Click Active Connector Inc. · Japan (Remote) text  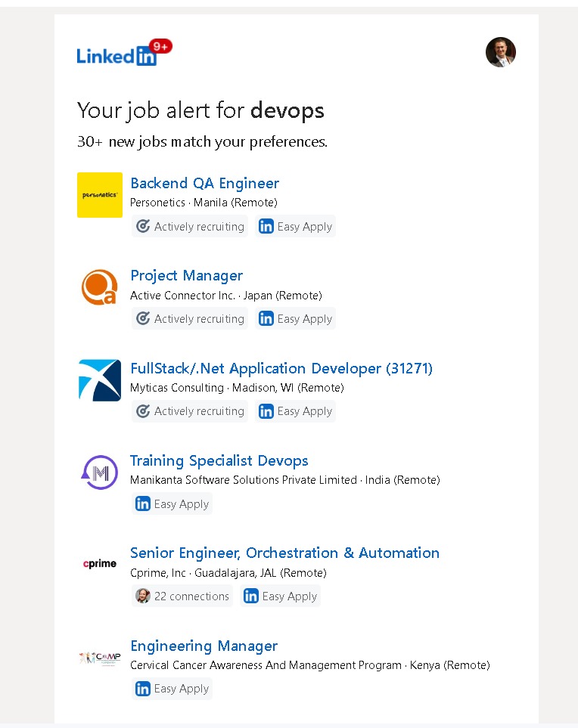click(225, 296)
